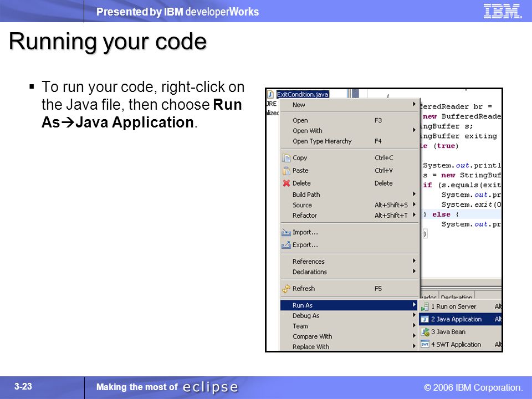Expand the New submenu arrow
The height and width of the screenshot is (399, 532).
[414, 104]
